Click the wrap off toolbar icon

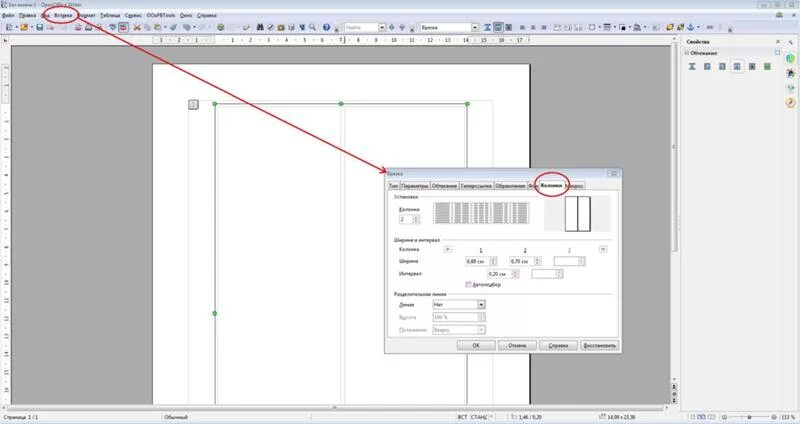coord(487,28)
